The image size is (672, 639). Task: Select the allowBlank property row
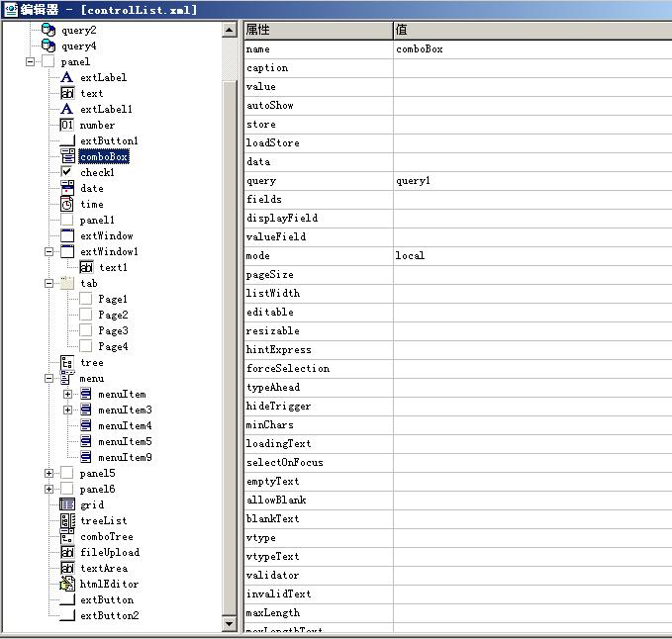click(x=458, y=500)
